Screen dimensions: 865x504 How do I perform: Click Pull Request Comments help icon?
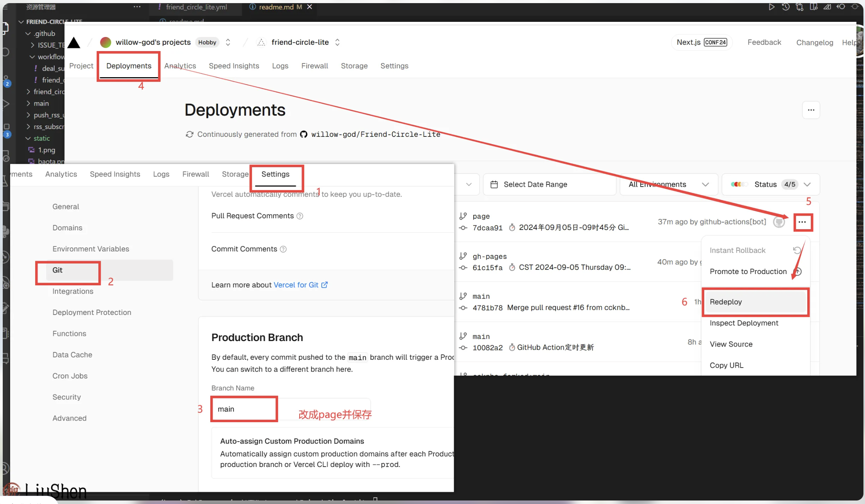[x=300, y=216]
